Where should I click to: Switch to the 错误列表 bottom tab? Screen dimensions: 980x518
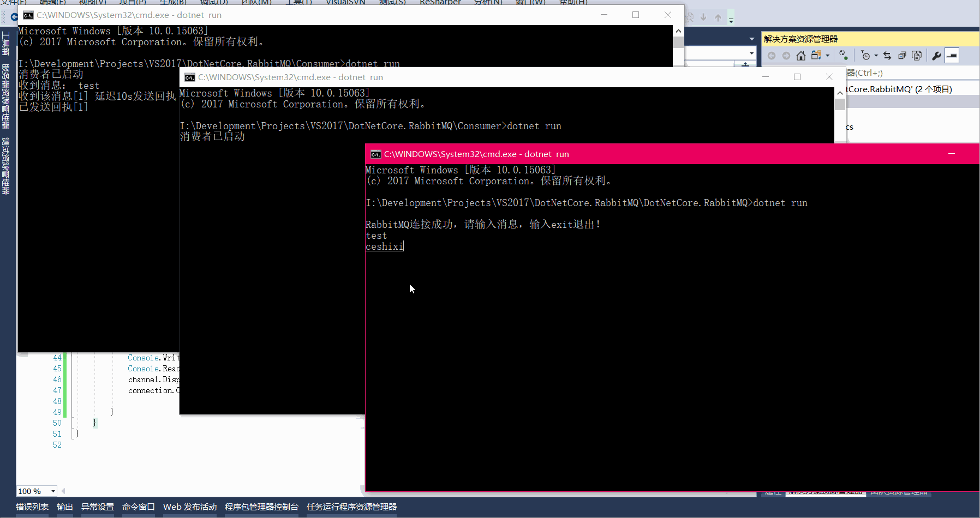[x=32, y=507]
